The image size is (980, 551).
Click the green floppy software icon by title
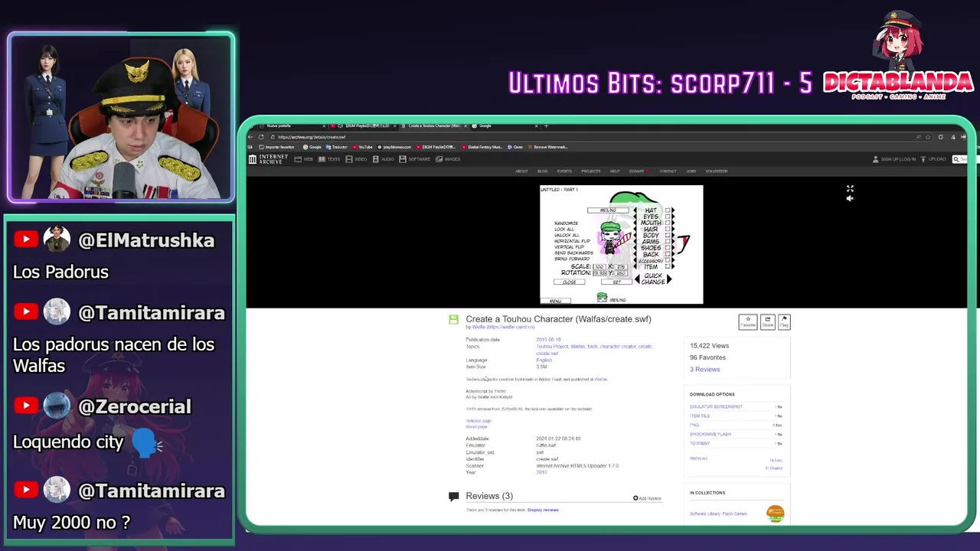[453, 319]
